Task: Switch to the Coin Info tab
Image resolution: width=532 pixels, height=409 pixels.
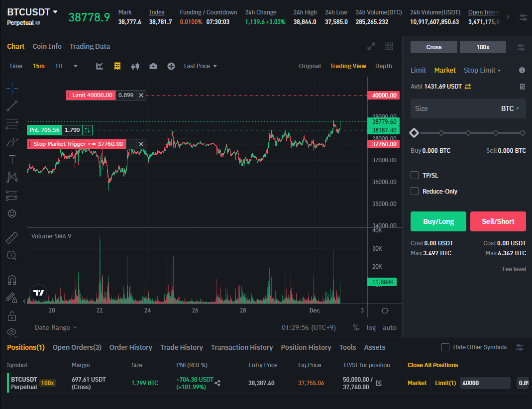Action: click(x=47, y=46)
